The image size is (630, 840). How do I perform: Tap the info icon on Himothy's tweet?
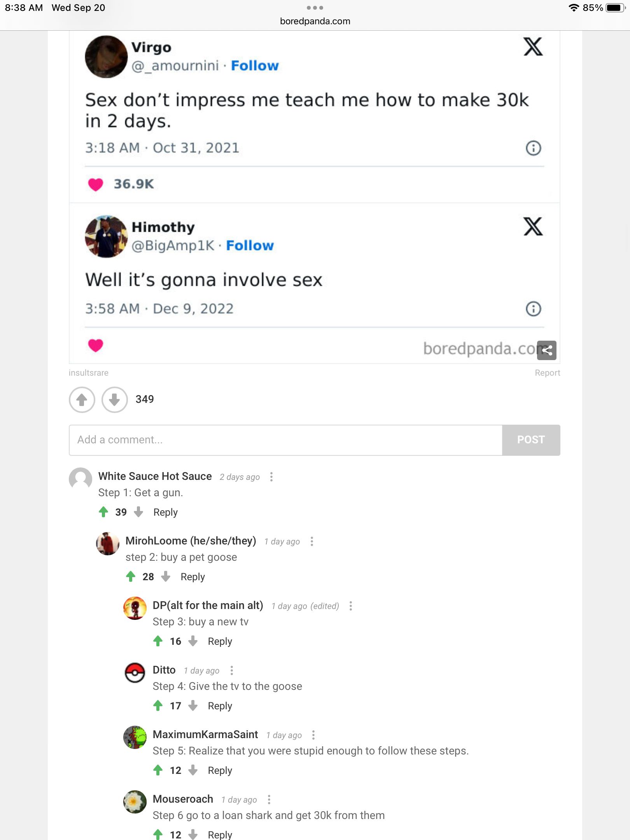tap(533, 309)
